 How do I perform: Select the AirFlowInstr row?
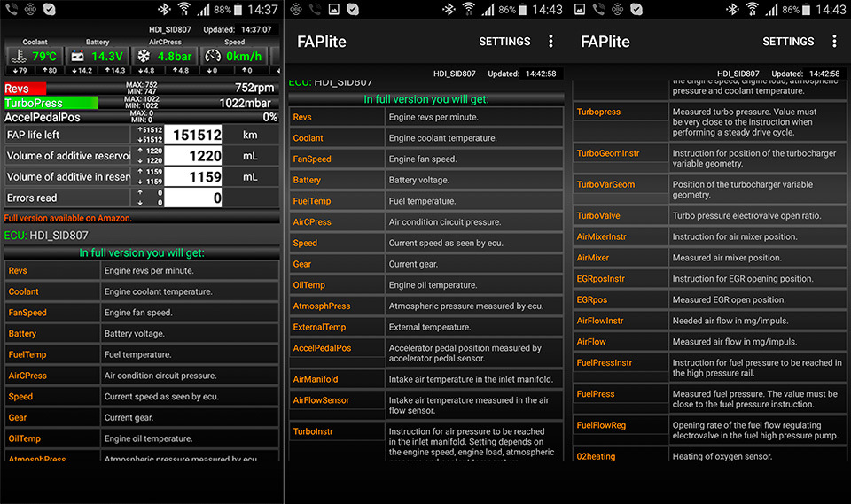[710, 321]
